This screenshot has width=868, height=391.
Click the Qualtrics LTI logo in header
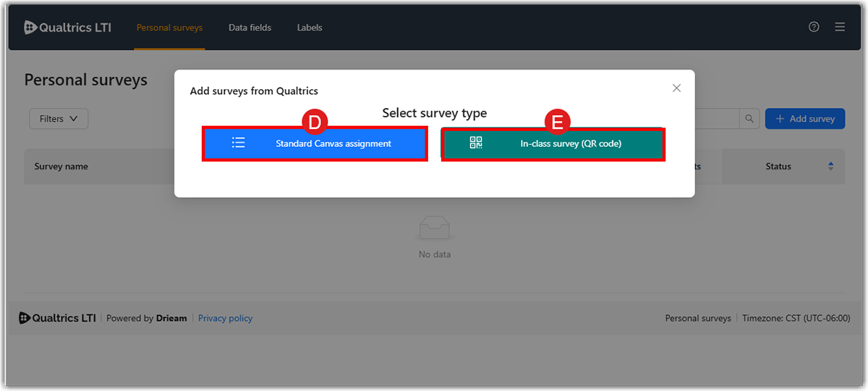click(67, 28)
